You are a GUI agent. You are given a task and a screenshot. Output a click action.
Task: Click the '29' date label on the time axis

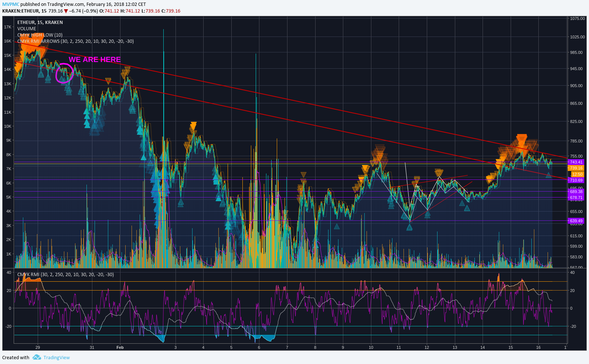point(38,347)
